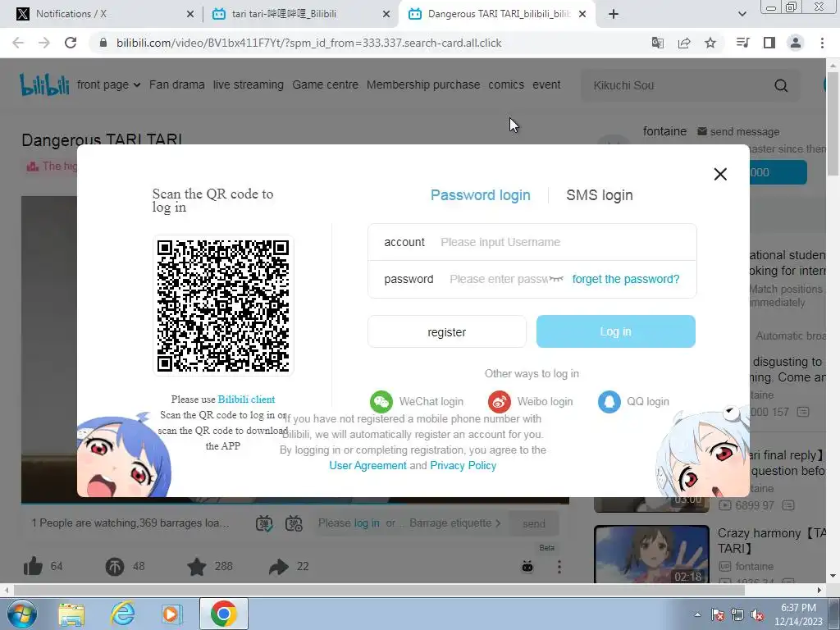Click the small TV robot icon below video
Screen dimensions: 840x630
pos(527,567)
